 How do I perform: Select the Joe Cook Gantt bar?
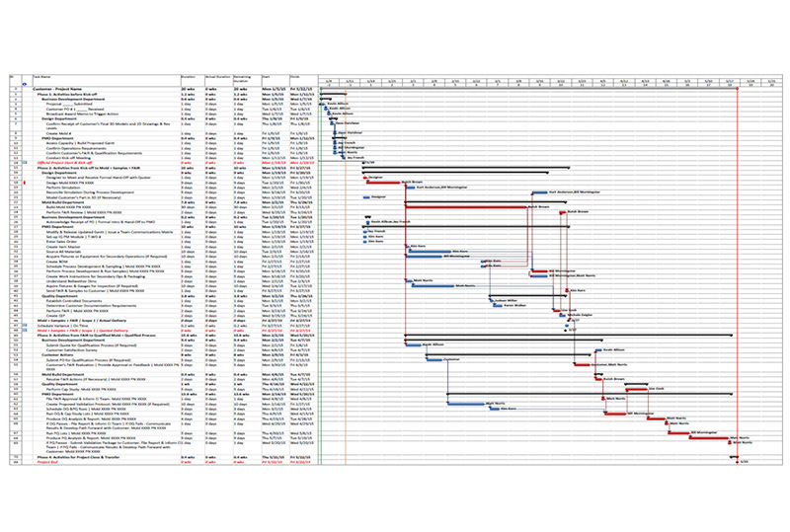pos(636,389)
